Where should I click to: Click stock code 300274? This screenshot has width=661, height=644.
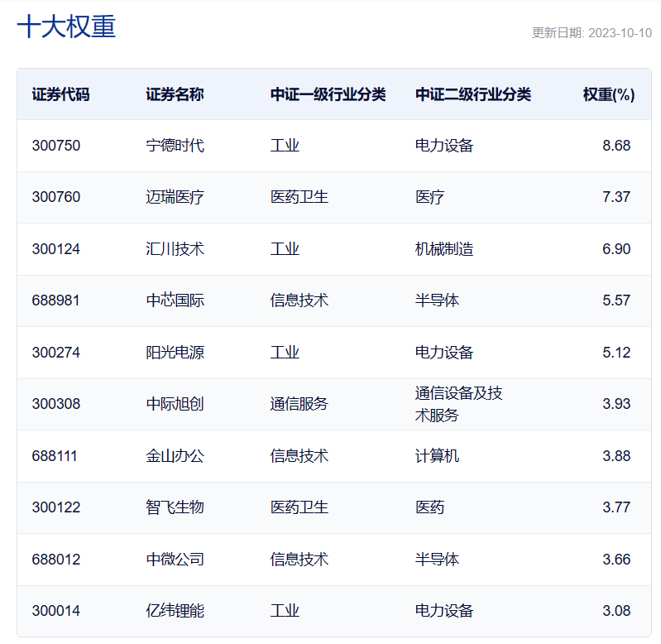56,353
